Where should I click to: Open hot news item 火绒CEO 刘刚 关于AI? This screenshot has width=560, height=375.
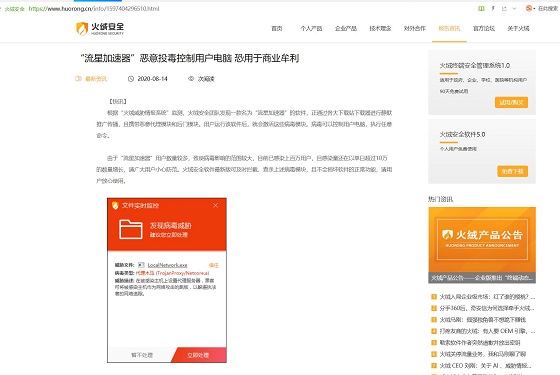tap(485, 366)
